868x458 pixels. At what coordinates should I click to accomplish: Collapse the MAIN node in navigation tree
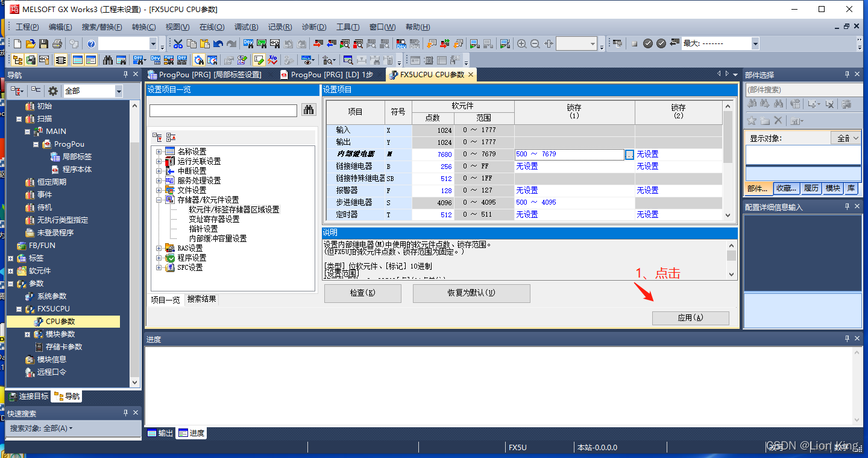coord(28,132)
